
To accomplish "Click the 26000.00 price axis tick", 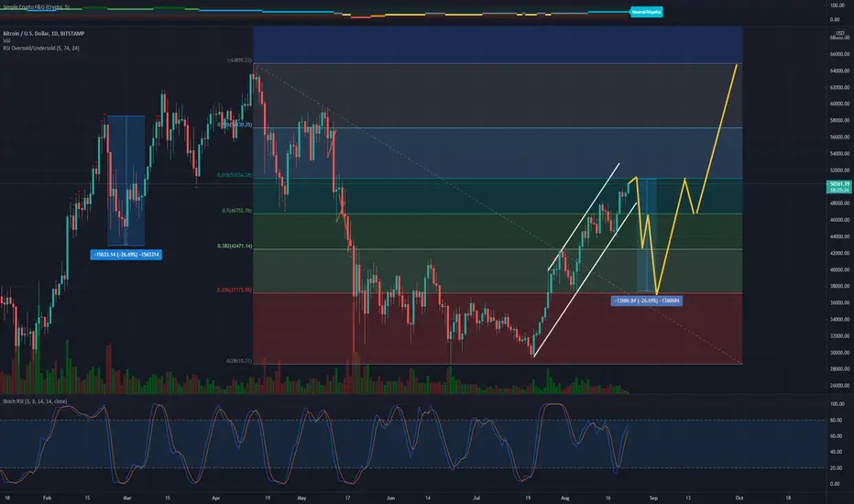I will click(839, 386).
